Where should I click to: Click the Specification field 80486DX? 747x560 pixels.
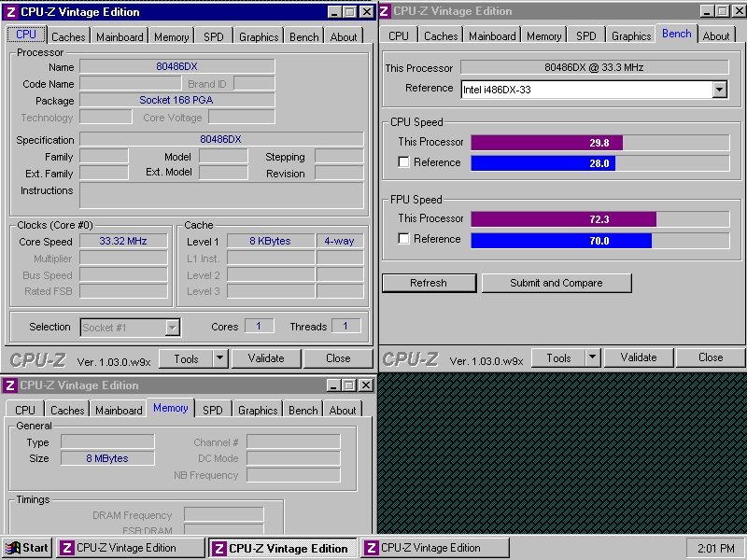point(221,139)
